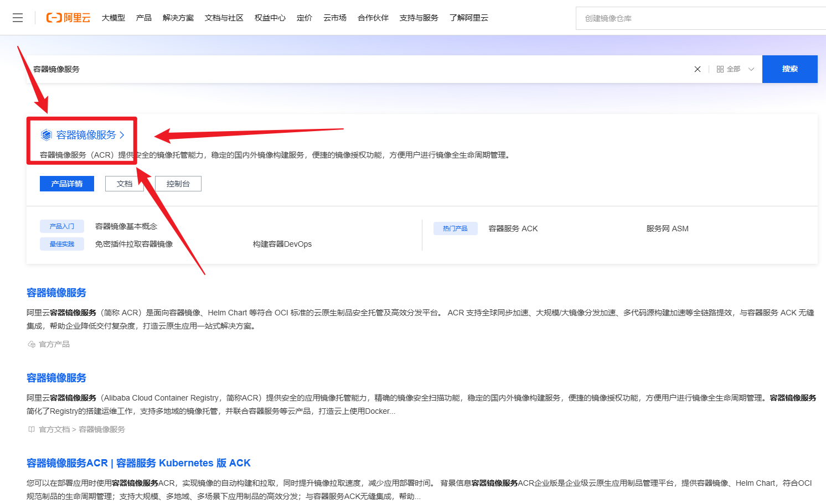Open 服务网 ASM link

[x=668, y=228]
